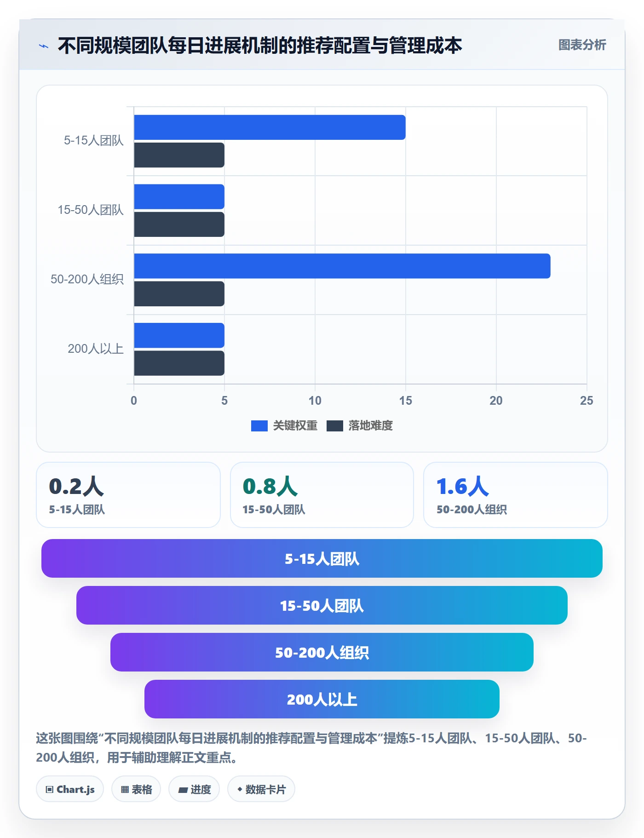Select the 15-50人团队 funnel stage
This screenshot has width=644, height=838.
tap(322, 605)
